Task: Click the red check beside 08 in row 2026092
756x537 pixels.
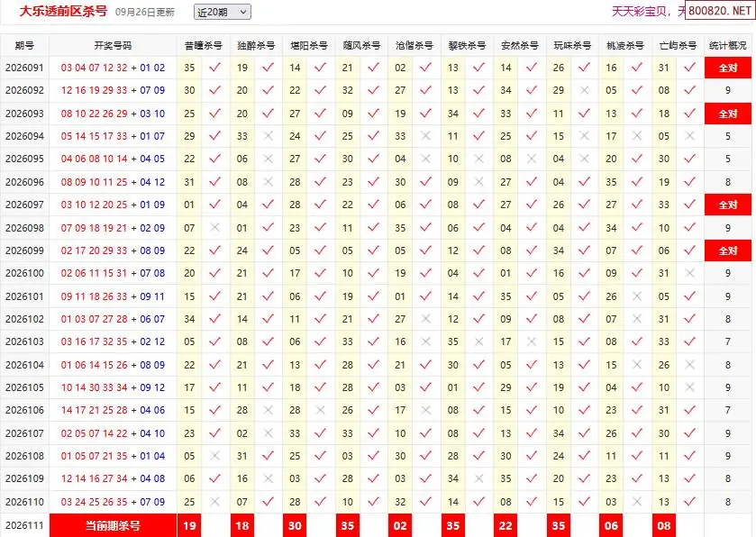Action: pos(690,90)
